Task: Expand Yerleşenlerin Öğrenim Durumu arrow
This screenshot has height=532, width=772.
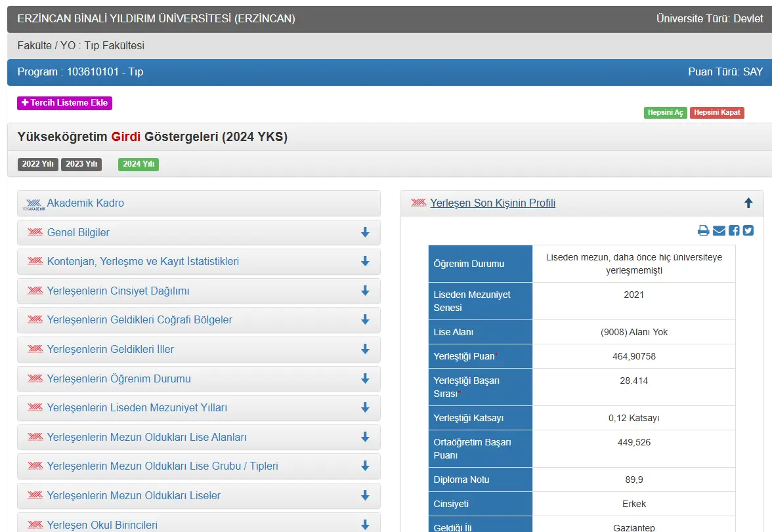Action: [x=365, y=379]
